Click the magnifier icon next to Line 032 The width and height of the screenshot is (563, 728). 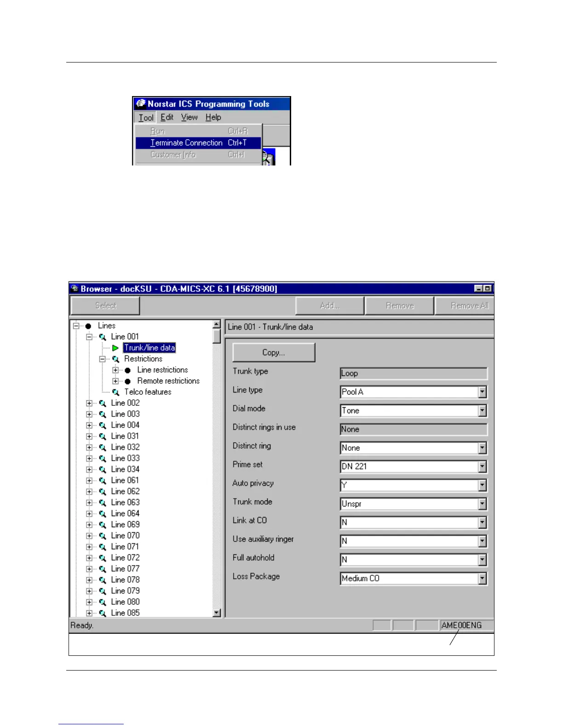coord(103,447)
